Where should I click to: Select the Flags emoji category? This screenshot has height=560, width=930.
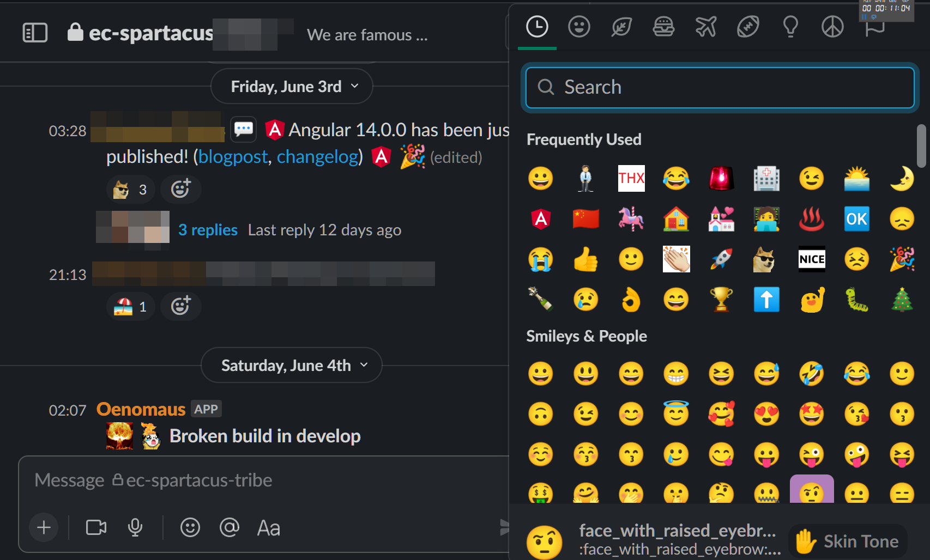[875, 27]
